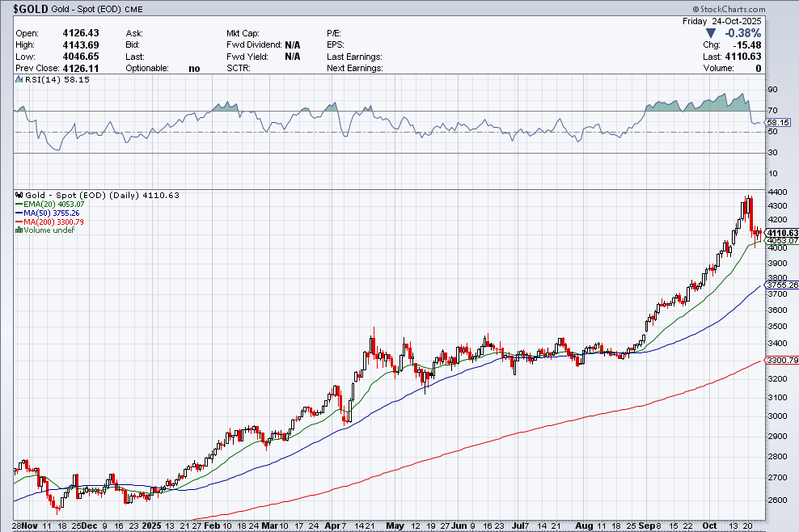Click the Volume value 0 in header
This screenshot has width=799, height=532.
click(x=759, y=68)
